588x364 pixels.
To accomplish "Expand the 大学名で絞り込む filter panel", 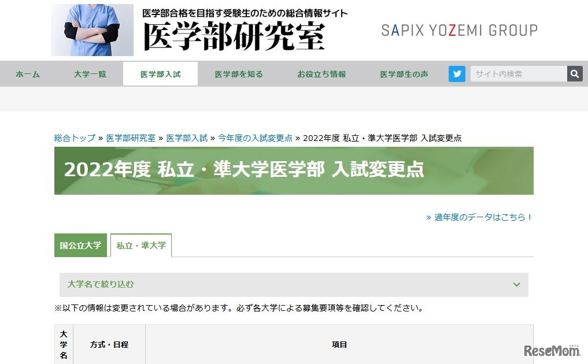I will click(231, 284).
